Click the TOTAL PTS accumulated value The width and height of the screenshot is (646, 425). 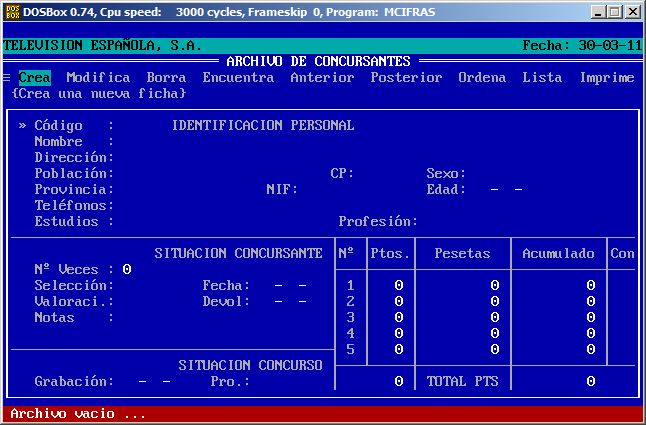(590, 382)
